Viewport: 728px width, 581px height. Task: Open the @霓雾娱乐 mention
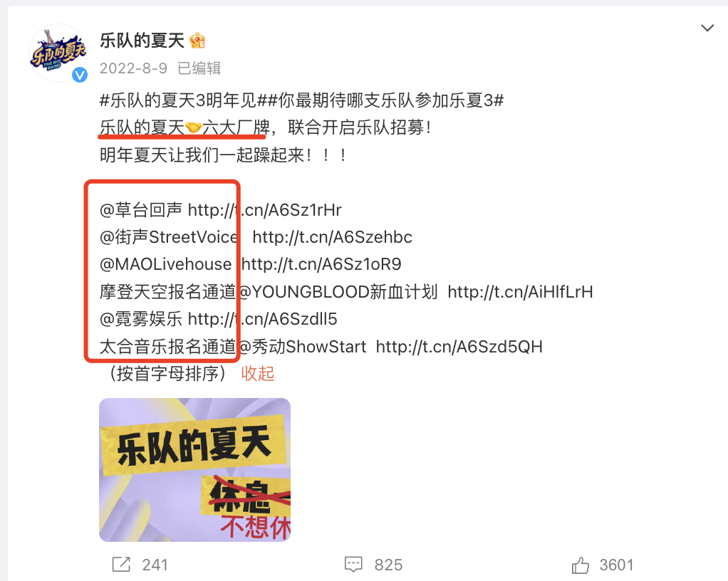[141, 319]
